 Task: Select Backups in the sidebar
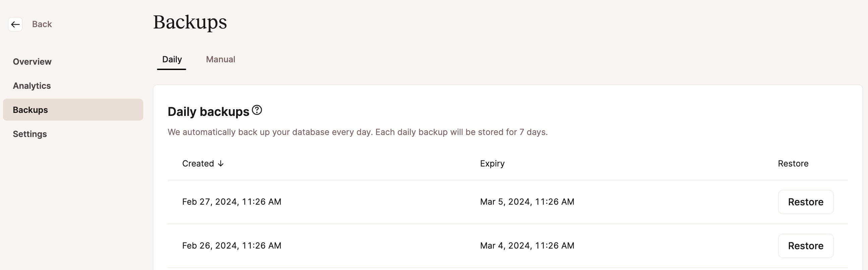click(73, 110)
